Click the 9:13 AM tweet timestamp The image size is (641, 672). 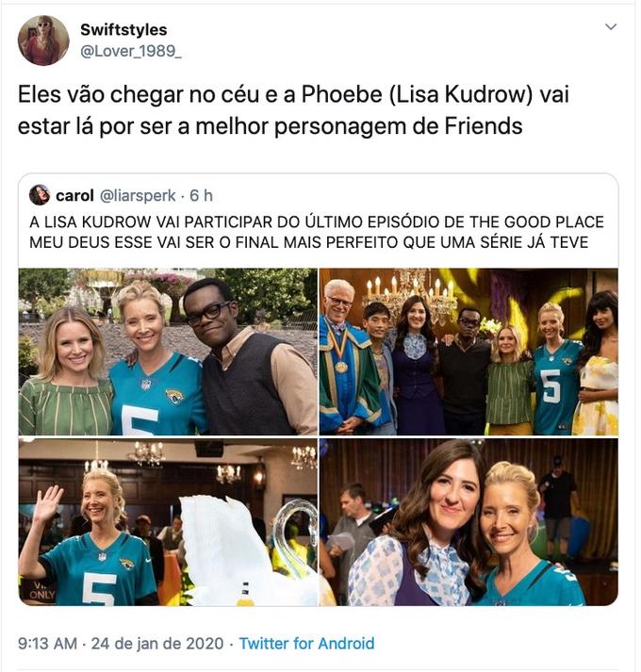coord(47,644)
